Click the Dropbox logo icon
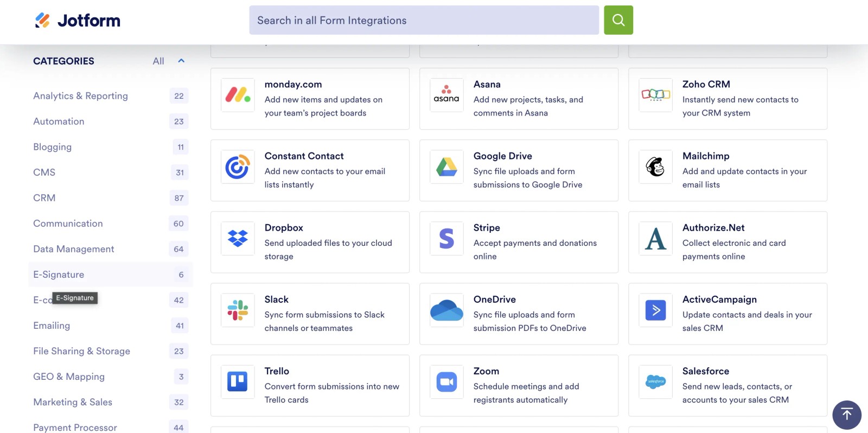The height and width of the screenshot is (433, 868). pos(238,238)
